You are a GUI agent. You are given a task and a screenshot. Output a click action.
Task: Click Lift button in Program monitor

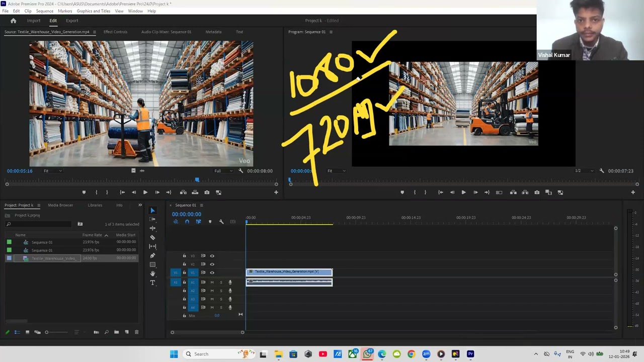tap(513, 193)
